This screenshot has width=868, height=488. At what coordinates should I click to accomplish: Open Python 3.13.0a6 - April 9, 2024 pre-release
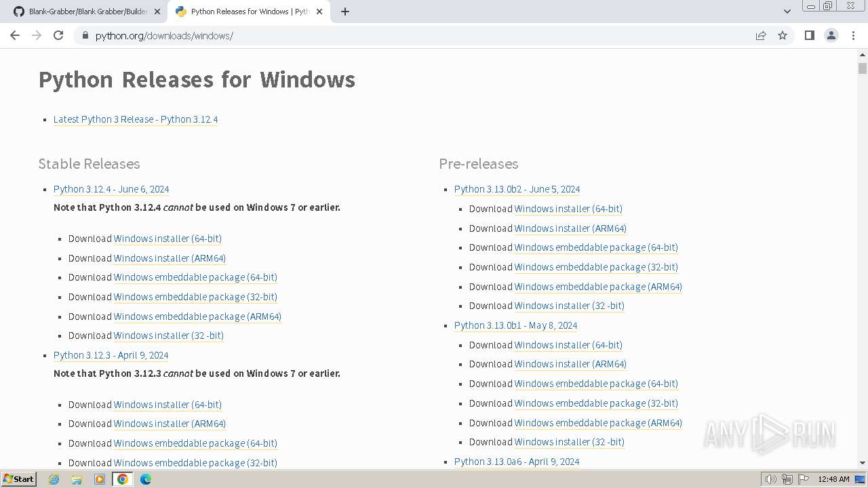coord(517,462)
